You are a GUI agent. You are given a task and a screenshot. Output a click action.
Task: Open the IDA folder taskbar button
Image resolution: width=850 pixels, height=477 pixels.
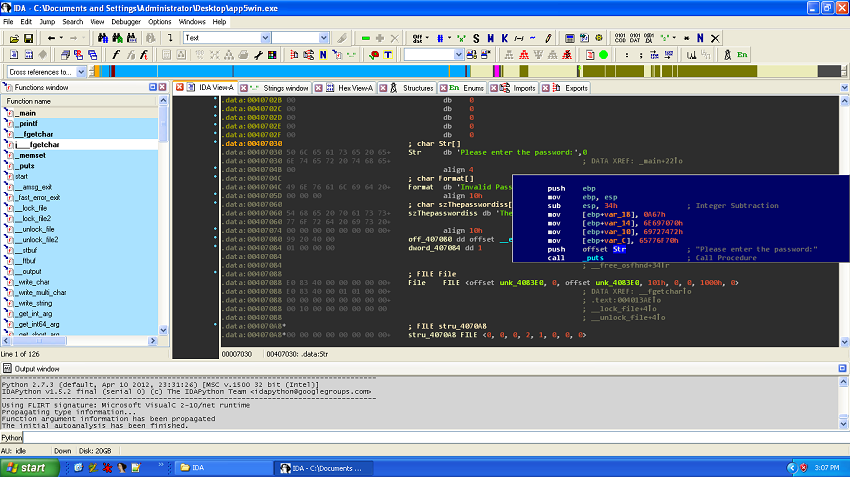[224, 468]
